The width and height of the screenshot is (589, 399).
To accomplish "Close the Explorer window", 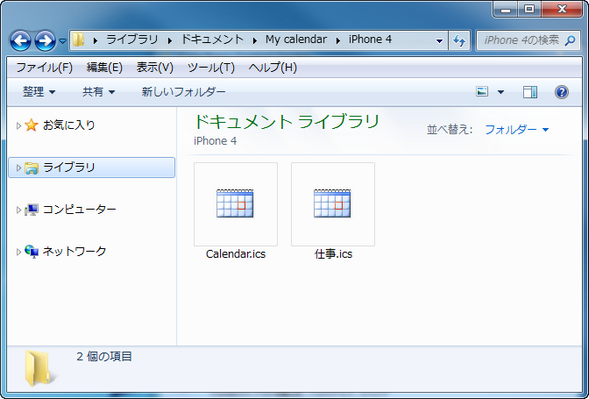I will (x=562, y=9).
